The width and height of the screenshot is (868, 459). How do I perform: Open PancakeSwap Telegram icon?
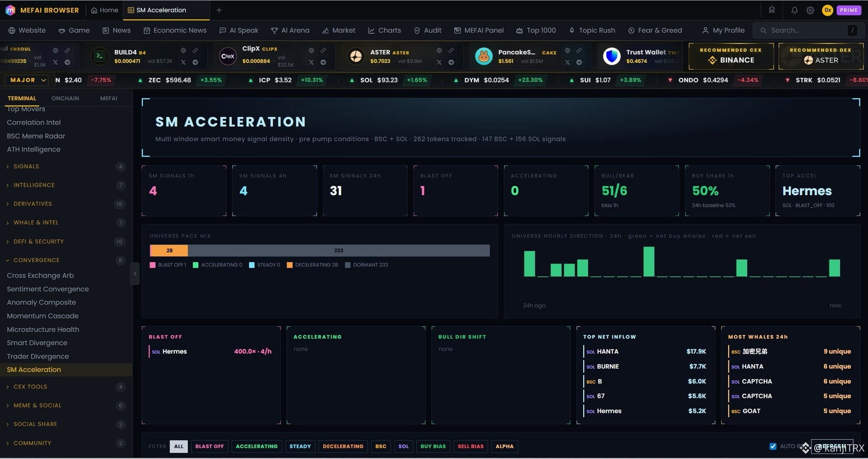[579, 62]
